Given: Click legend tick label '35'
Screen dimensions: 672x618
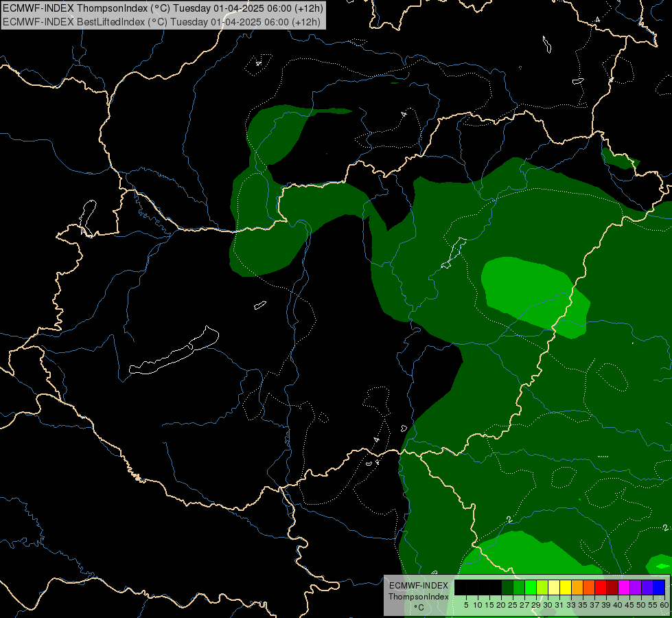Looking at the screenshot, I should coord(583,605).
